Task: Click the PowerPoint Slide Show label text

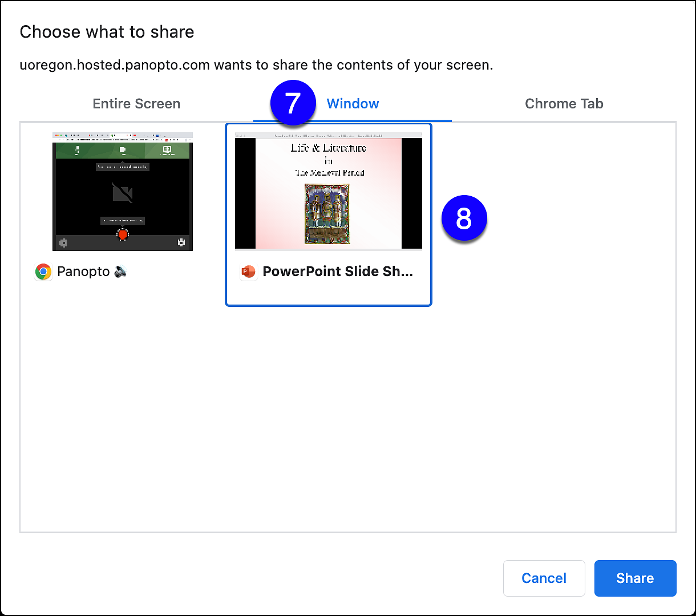Action: click(x=338, y=271)
